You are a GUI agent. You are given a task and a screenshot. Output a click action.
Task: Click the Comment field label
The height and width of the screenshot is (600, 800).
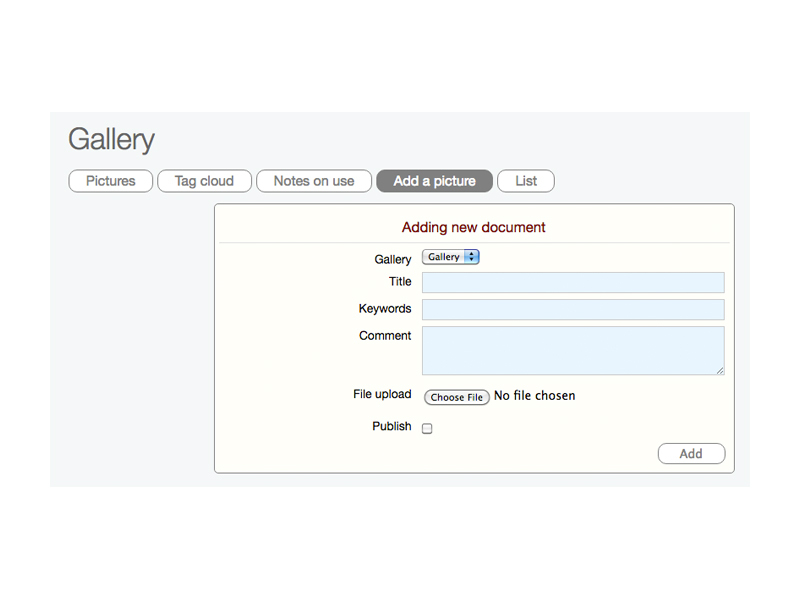[x=385, y=336]
